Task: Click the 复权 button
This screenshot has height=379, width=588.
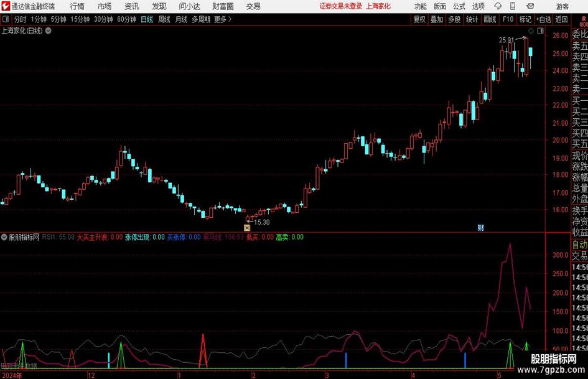Action: click(x=419, y=19)
